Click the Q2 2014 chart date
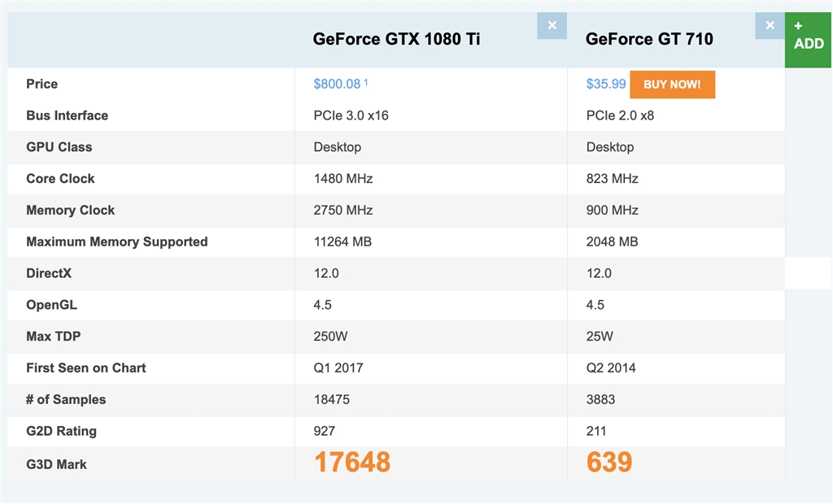Screen dimensions: 833x504 (611, 367)
